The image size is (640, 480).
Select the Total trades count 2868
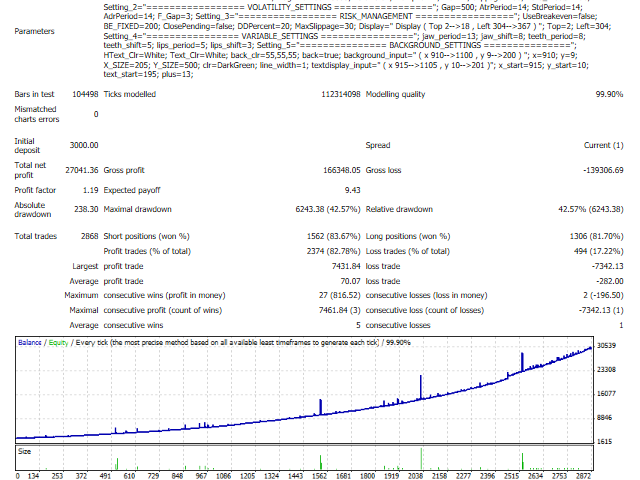click(x=85, y=236)
